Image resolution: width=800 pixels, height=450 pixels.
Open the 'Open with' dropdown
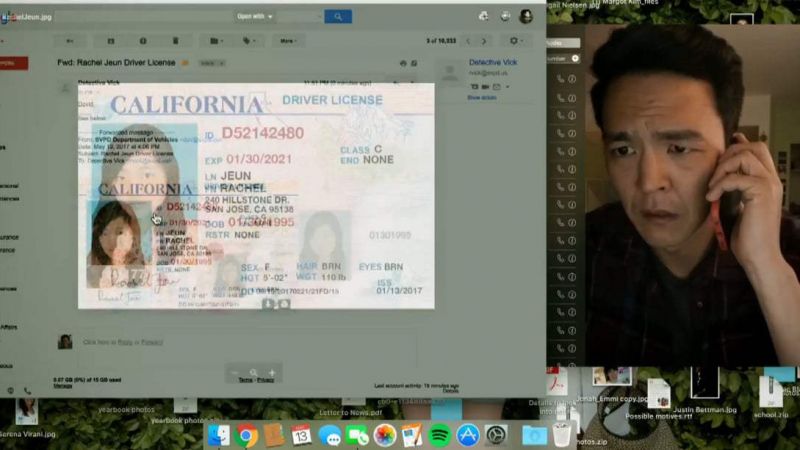point(255,16)
